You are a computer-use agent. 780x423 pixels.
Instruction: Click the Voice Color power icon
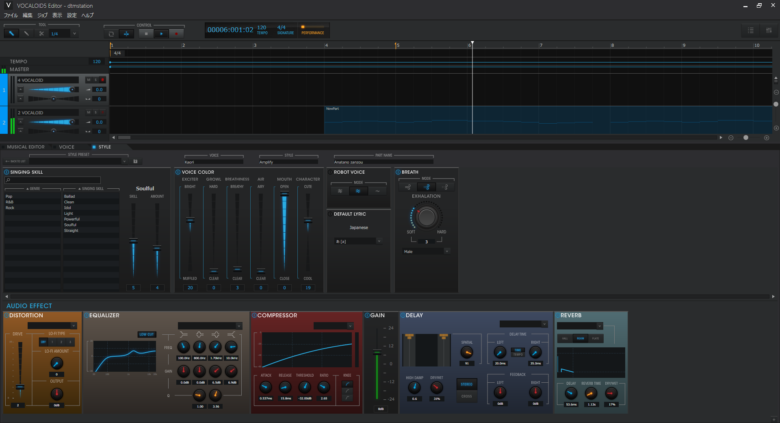(x=177, y=172)
